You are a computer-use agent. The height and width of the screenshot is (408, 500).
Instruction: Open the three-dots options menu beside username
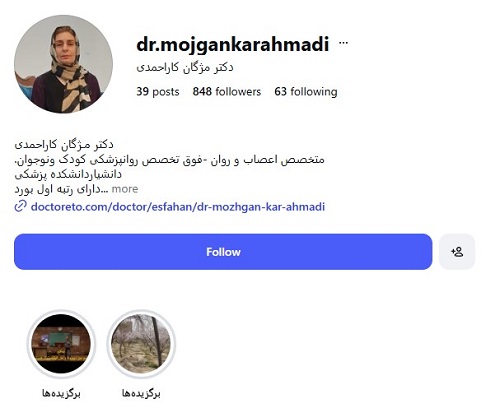[343, 43]
